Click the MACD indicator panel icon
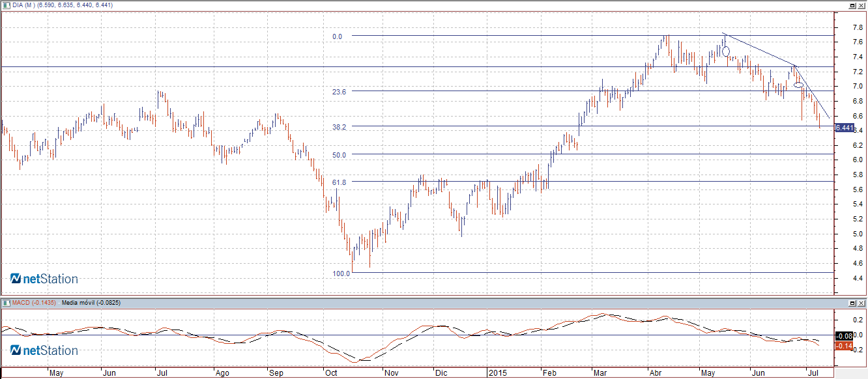 6,303
